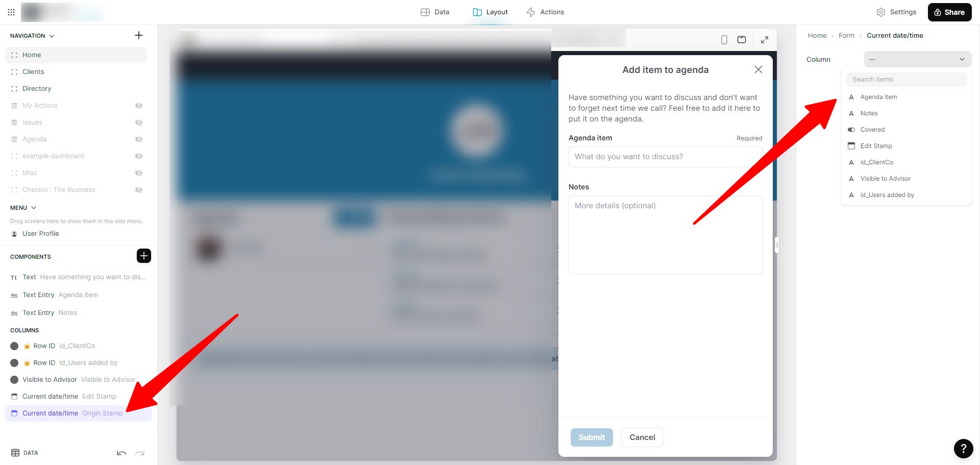Add a new navigation screen with plus icon
The width and height of the screenshot is (980, 465).
click(139, 35)
